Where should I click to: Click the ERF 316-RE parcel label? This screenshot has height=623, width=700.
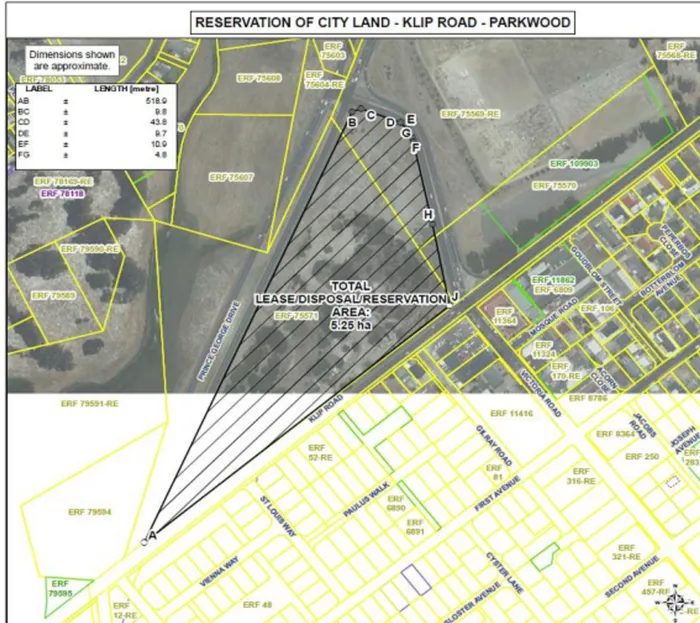[581, 476]
